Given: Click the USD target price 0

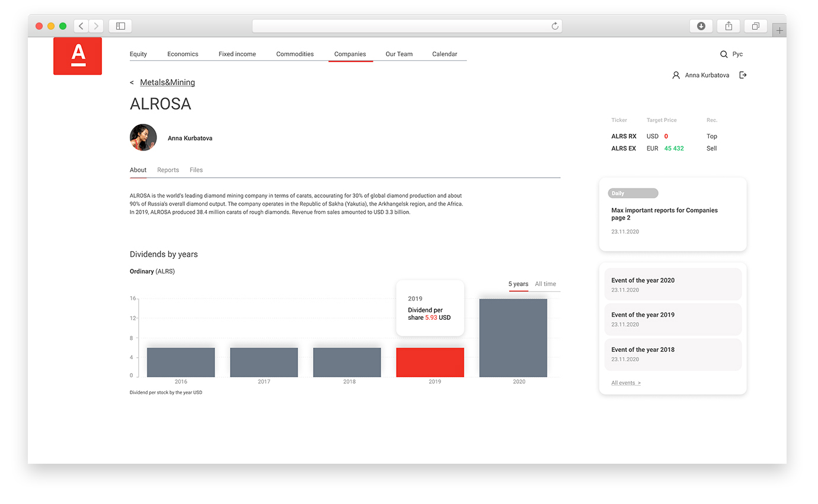Looking at the screenshot, I should point(666,136).
